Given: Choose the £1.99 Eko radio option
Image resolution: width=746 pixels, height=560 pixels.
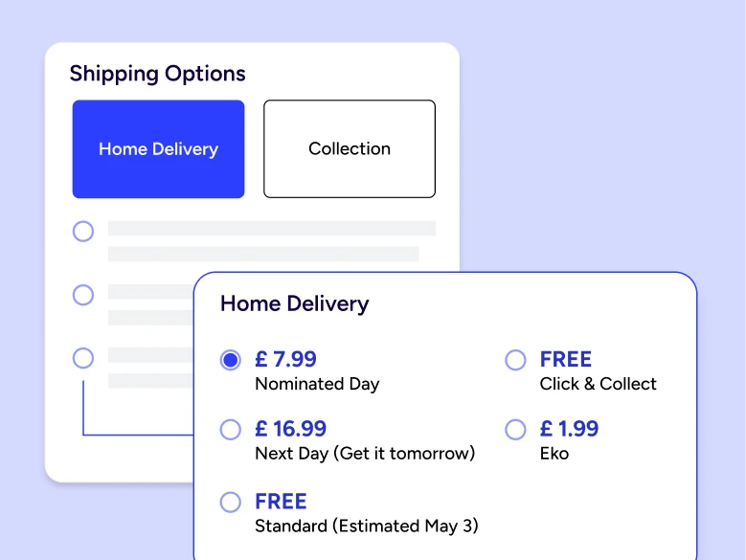Looking at the screenshot, I should click(515, 429).
